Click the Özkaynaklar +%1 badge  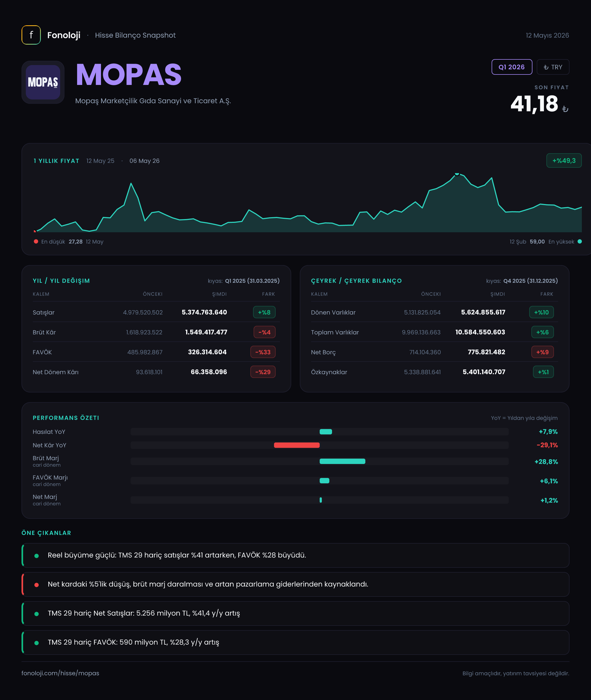pos(543,372)
